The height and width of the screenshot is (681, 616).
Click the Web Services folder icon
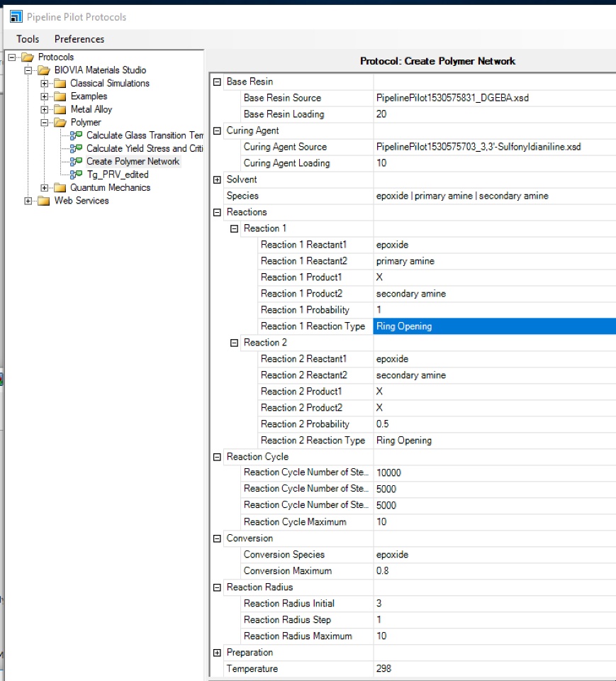(44, 201)
